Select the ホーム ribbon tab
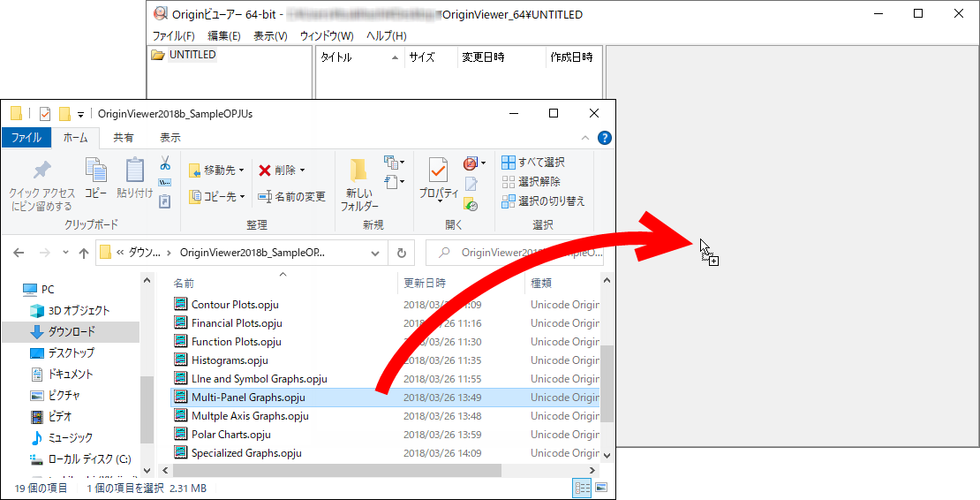Screen dimensions: 980x500 tap(75, 138)
